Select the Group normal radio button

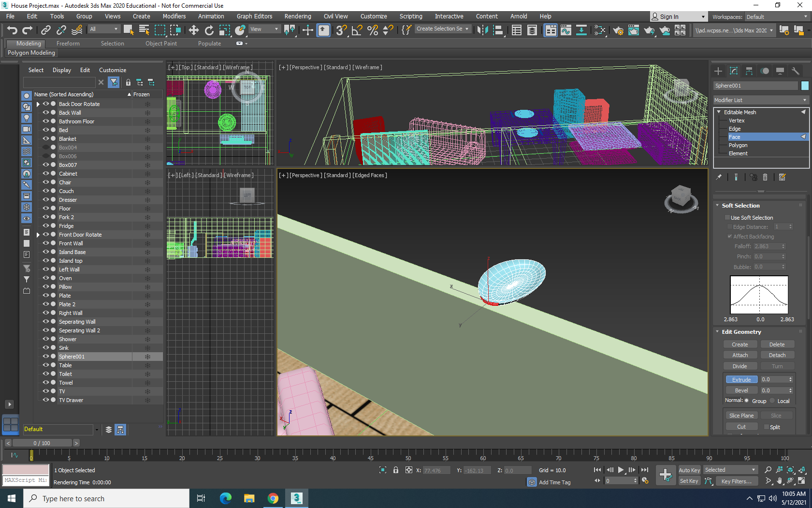(x=747, y=401)
